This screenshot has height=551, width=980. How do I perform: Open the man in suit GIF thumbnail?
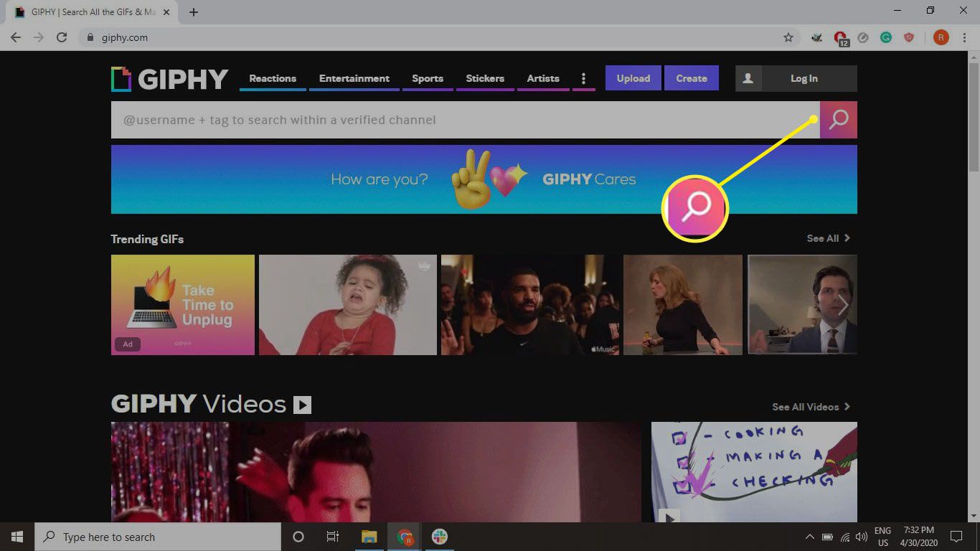[802, 305]
